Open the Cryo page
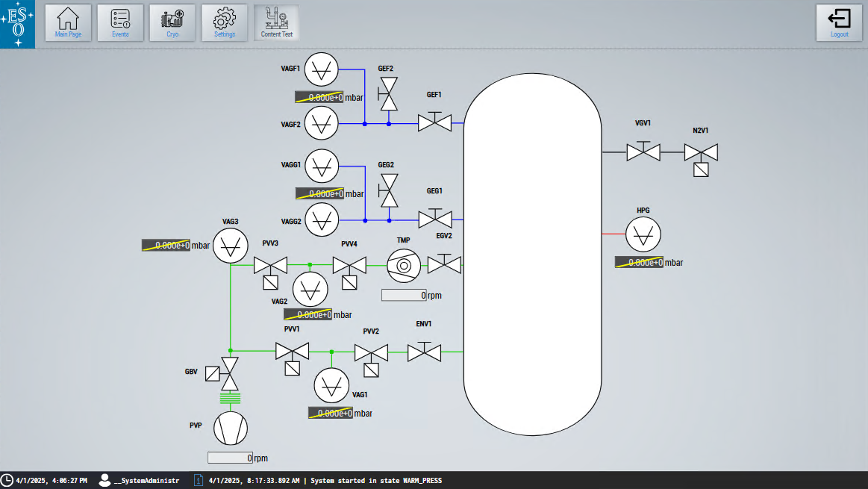Viewport: 868px width, 489px height. 172,22
